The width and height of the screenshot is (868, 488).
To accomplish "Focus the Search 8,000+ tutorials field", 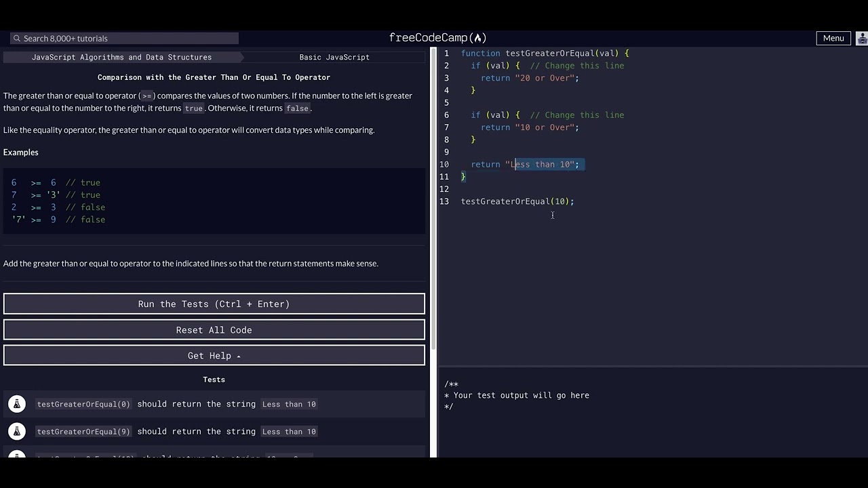I will point(124,39).
